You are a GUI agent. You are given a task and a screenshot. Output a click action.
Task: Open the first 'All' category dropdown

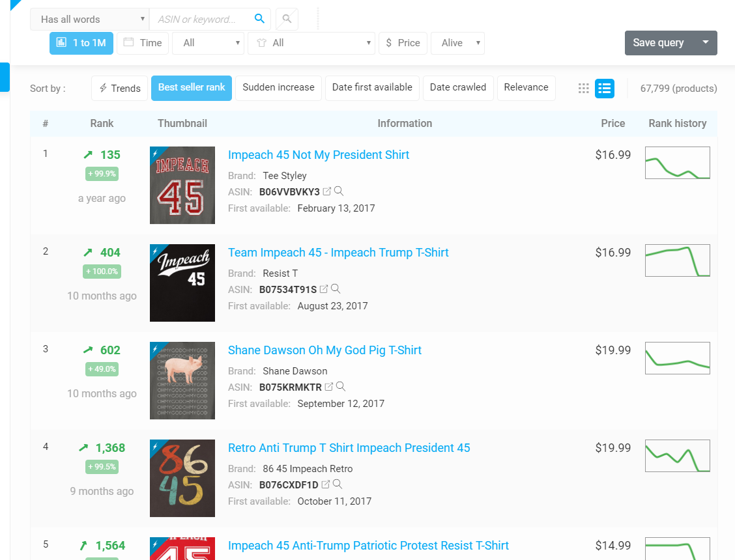tap(208, 43)
